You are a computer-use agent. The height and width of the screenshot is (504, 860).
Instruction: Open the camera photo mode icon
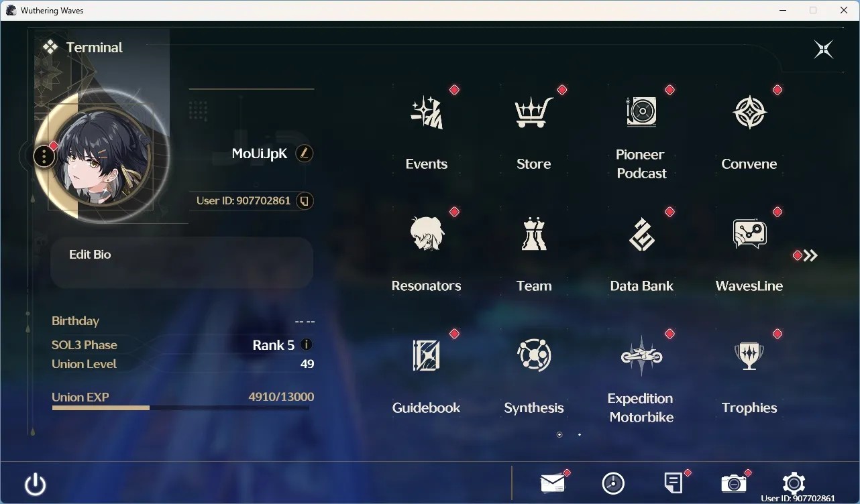tap(734, 483)
